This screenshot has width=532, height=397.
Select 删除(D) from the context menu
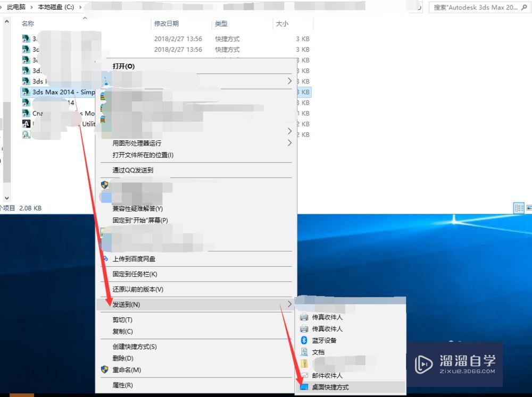point(123,358)
